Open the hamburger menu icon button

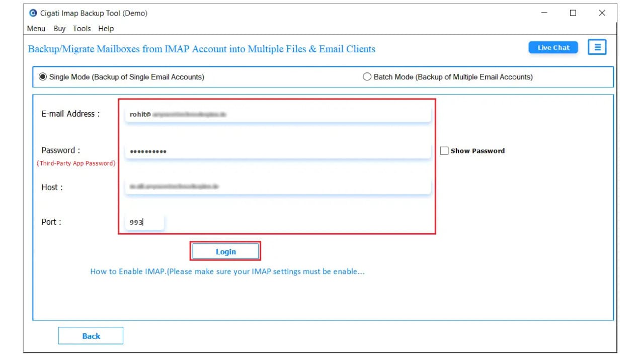pyautogui.click(x=597, y=47)
